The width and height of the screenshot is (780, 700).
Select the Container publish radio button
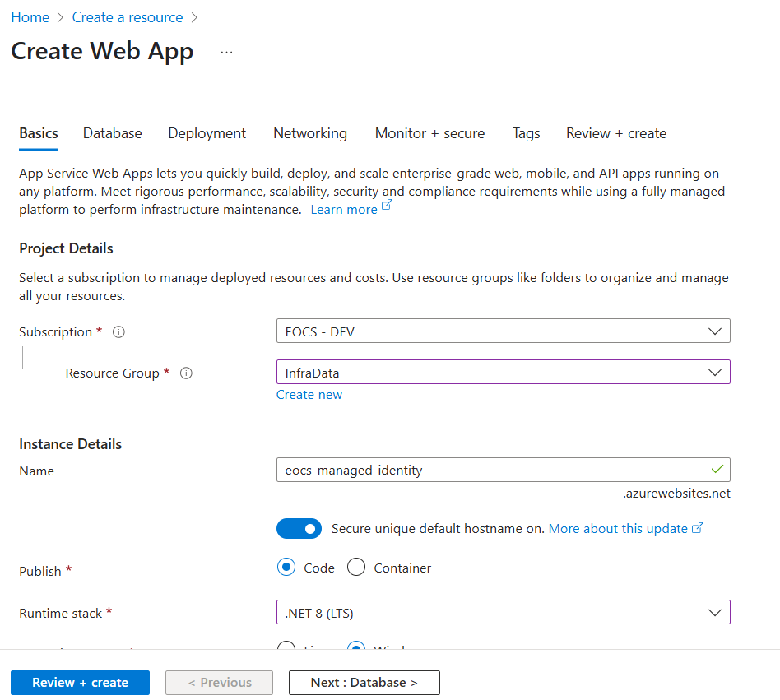tap(356, 568)
